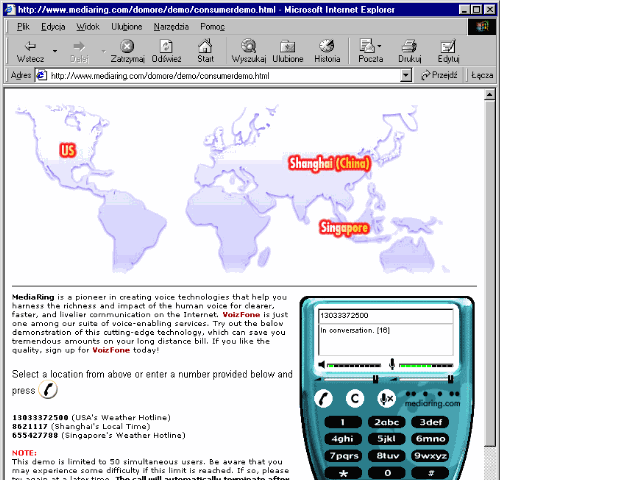Tap the hash key on keypad
The height and width of the screenshot is (480, 640).
(x=430, y=473)
